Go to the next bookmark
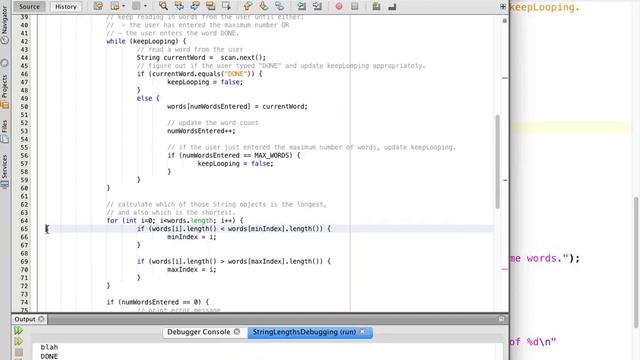The image size is (640, 360). [264, 6]
